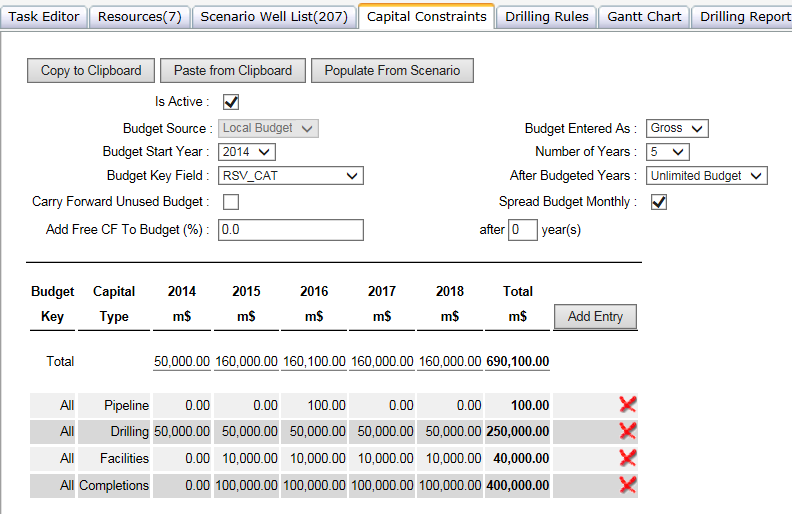Toggle Spread Budget Monthly checkbox
Image resolution: width=792 pixels, height=514 pixels.
tap(658, 202)
